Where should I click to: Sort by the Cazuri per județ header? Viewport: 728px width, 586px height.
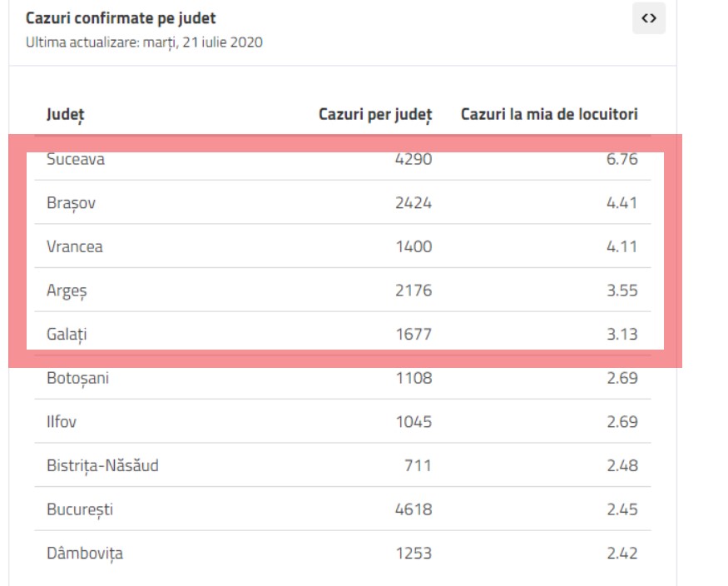click(x=375, y=115)
